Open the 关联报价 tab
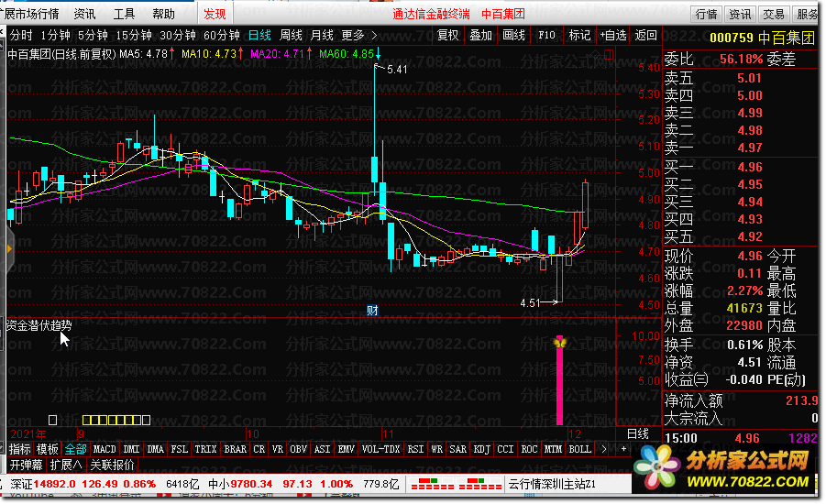 (x=112, y=465)
